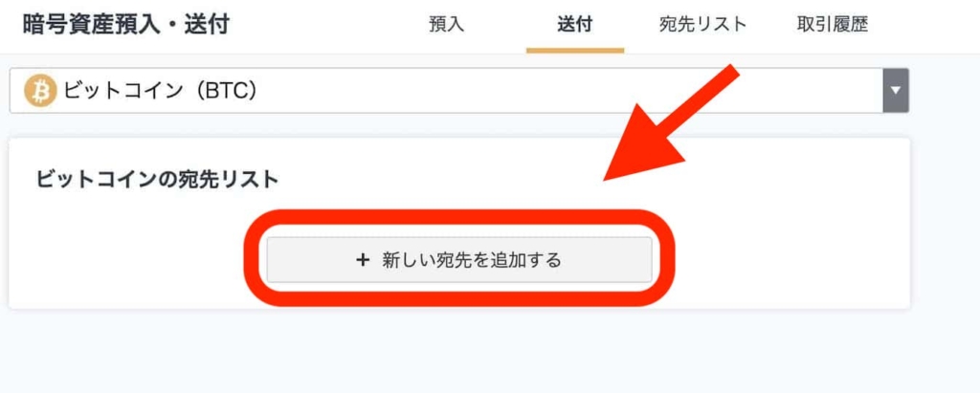Viewport: 980px width, 393px height.
Task: Select the 送付 tab
Action: (575, 25)
